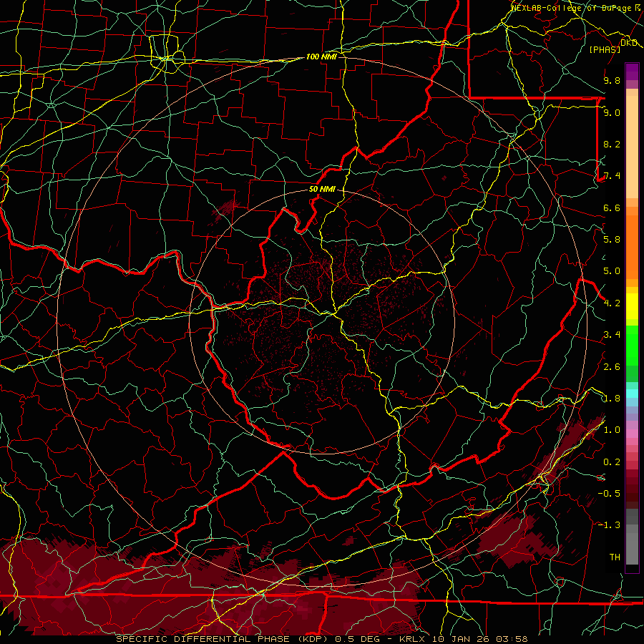
Task: Click the 10 JAN 26 date text
Action: click(x=462, y=639)
